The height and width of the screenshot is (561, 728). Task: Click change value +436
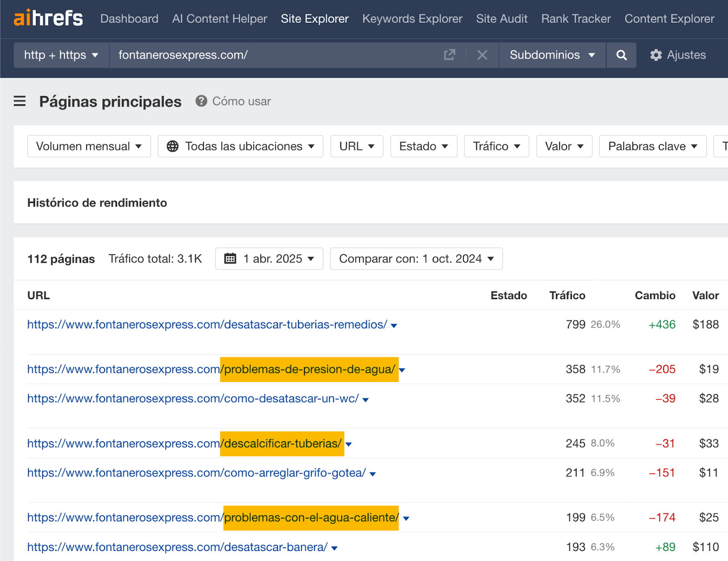(x=662, y=324)
